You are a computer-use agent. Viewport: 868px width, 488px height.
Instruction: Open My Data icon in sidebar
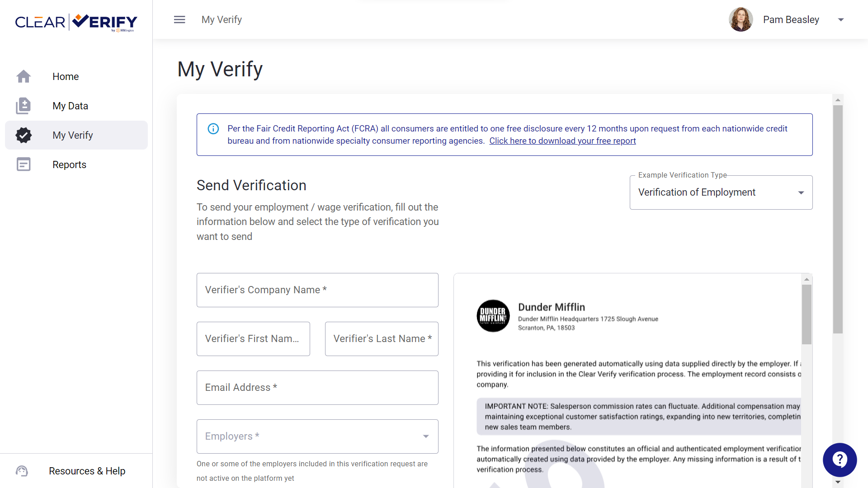tap(24, 106)
